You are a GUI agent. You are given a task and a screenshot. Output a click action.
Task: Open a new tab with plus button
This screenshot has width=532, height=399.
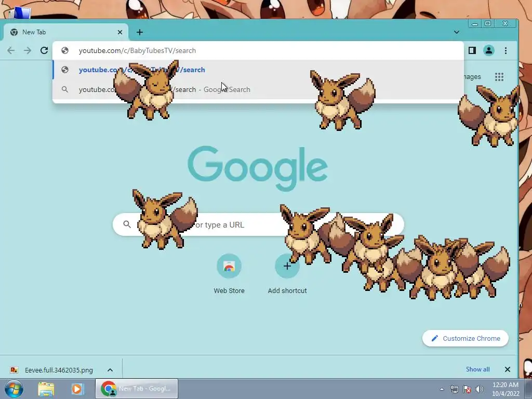[139, 32]
